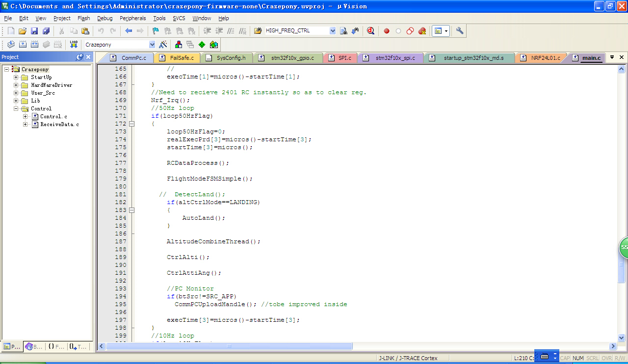The width and height of the screenshot is (628, 364).
Task: Open the Crazepony target selection dropdown
Action: [152, 45]
